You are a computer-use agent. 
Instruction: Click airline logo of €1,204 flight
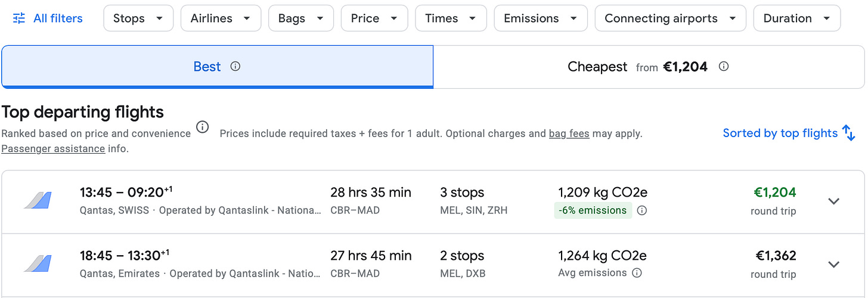[x=38, y=201]
